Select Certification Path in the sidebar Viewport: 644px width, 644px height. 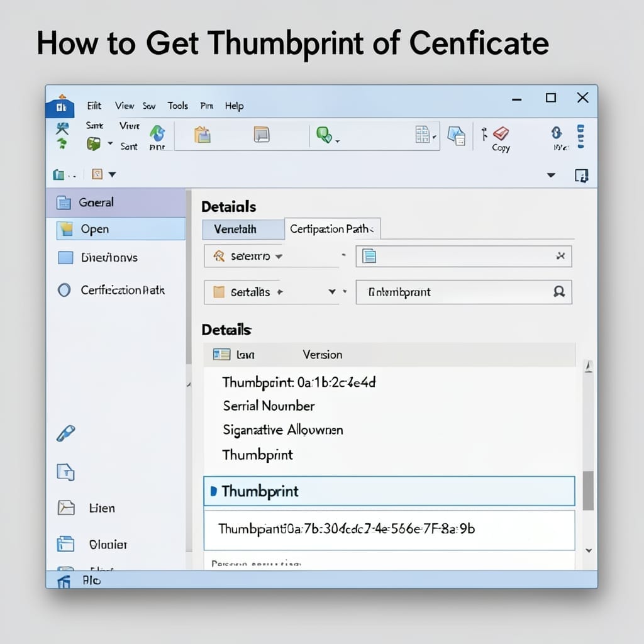coord(123,291)
